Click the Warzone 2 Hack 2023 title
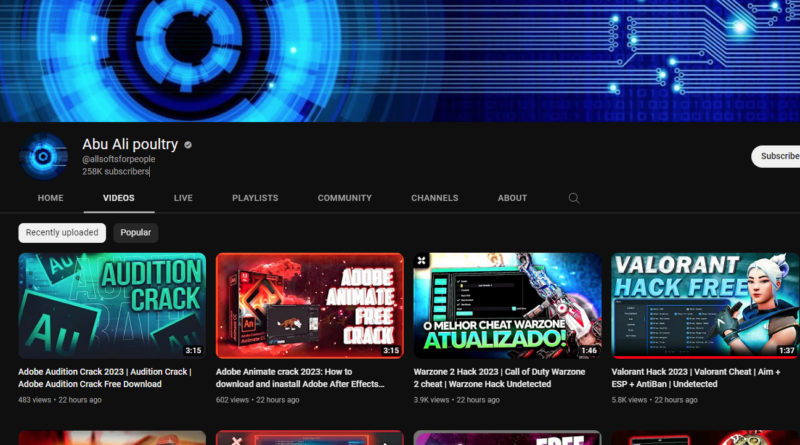800x445 pixels. pos(499,378)
